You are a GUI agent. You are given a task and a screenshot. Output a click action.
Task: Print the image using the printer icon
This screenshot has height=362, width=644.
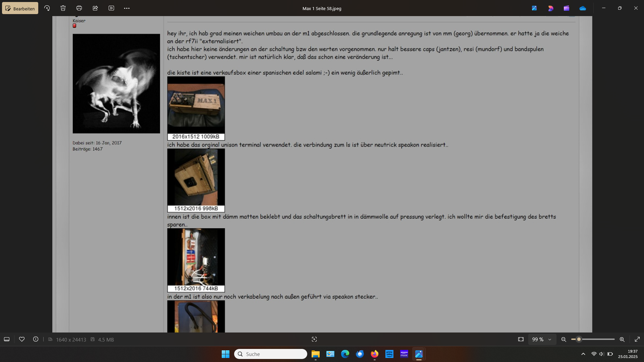click(x=79, y=8)
